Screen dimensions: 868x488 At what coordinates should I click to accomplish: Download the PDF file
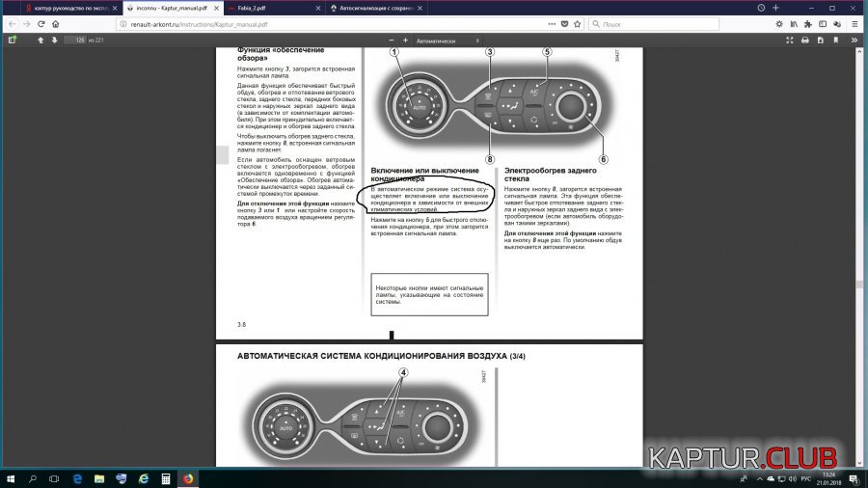[x=821, y=40]
